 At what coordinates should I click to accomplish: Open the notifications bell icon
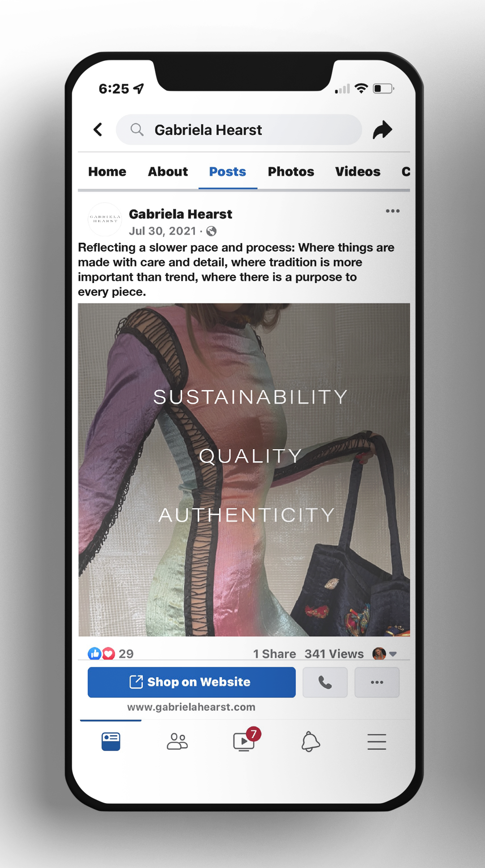tap(310, 742)
